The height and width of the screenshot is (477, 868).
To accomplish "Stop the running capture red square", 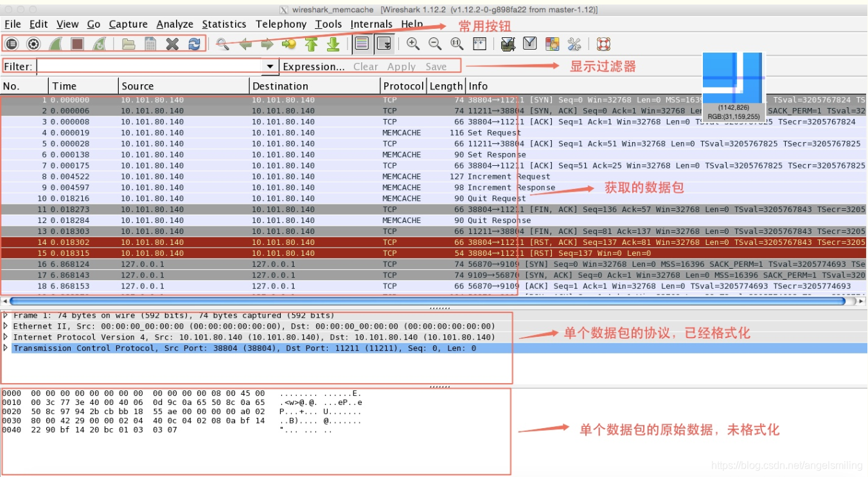I will (78, 44).
